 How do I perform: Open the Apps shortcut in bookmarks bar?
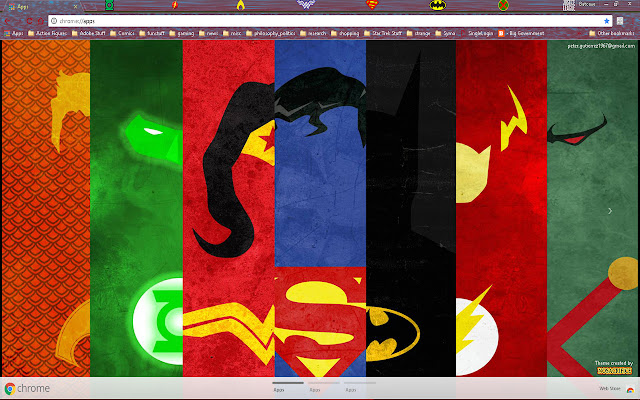point(13,33)
